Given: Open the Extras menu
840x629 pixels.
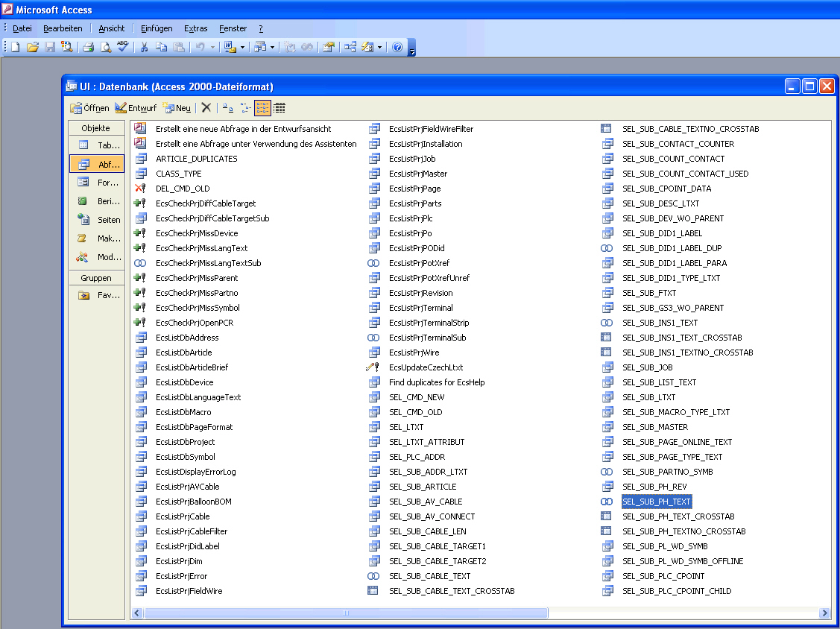Looking at the screenshot, I should point(195,28).
